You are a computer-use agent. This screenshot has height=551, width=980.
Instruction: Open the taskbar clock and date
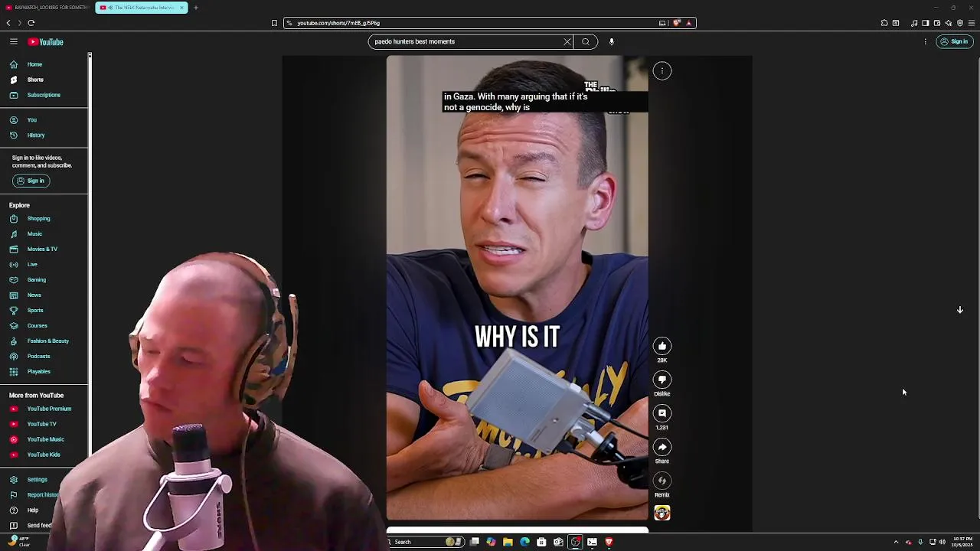(962, 542)
